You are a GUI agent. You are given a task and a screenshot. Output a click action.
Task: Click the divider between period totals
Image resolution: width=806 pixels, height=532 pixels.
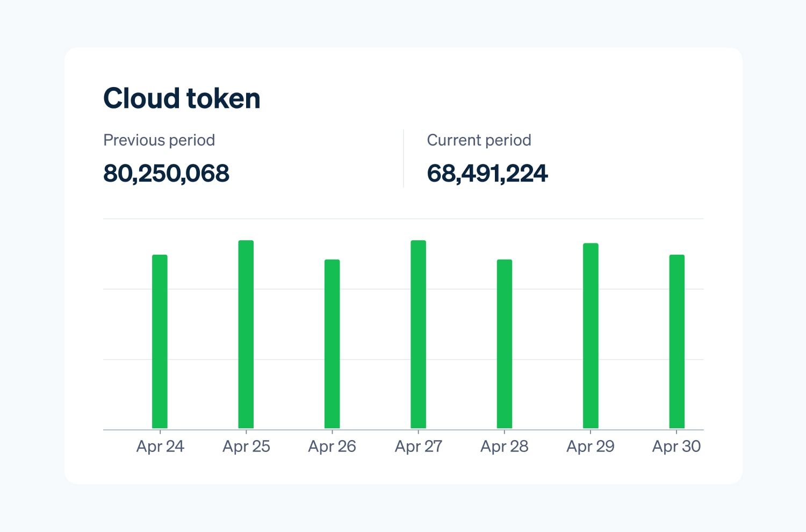tap(404, 159)
